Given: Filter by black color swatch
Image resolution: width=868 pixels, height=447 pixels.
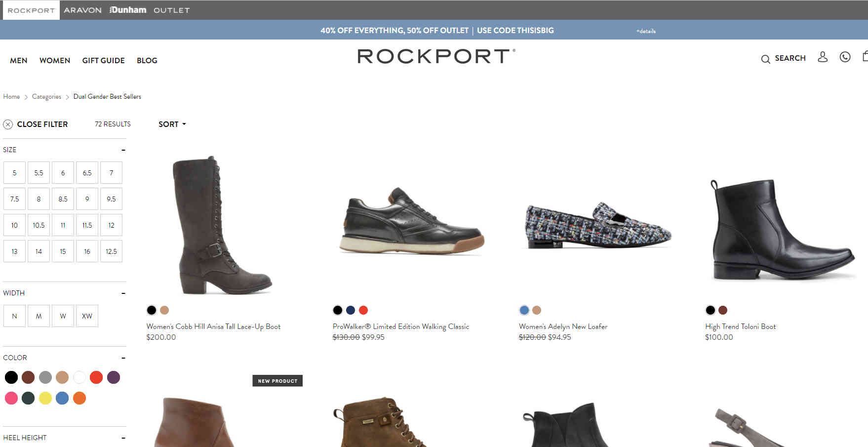Looking at the screenshot, I should point(11,378).
